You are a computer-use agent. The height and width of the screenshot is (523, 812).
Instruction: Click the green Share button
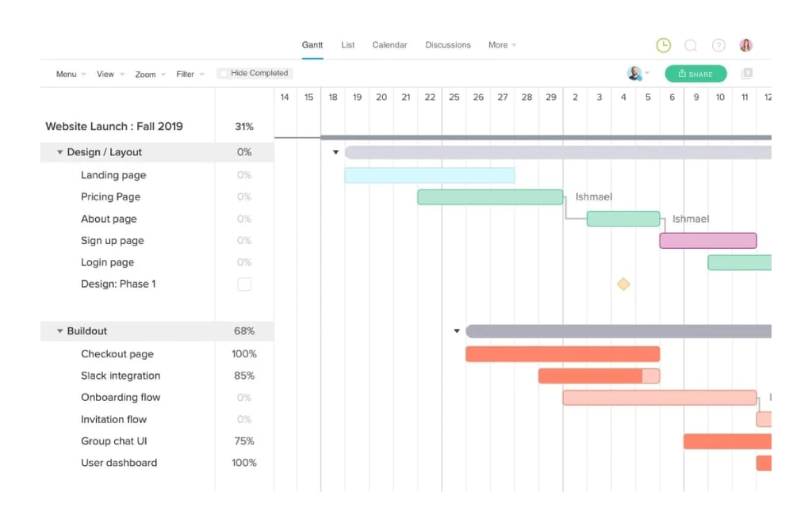tap(695, 74)
